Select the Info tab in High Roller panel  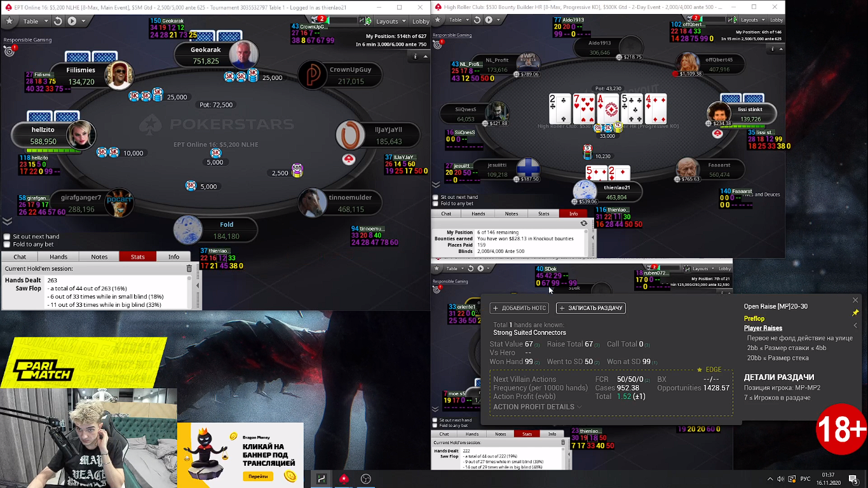pos(574,213)
